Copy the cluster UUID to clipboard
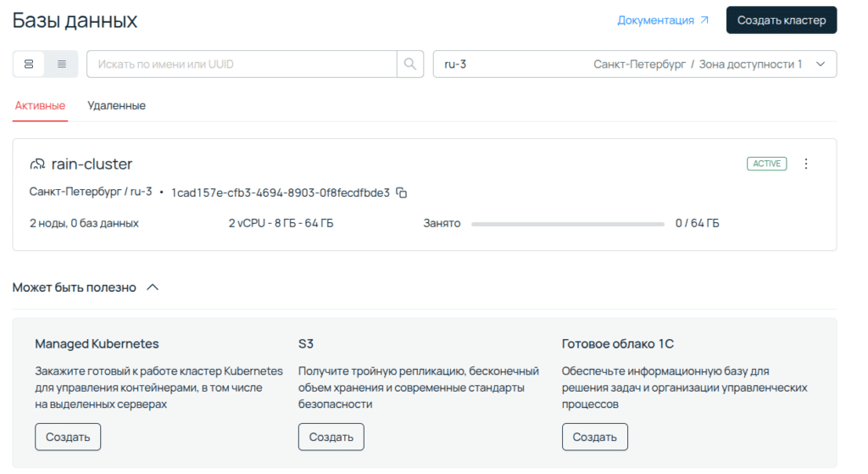The image size is (868, 474). pos(402,193)
